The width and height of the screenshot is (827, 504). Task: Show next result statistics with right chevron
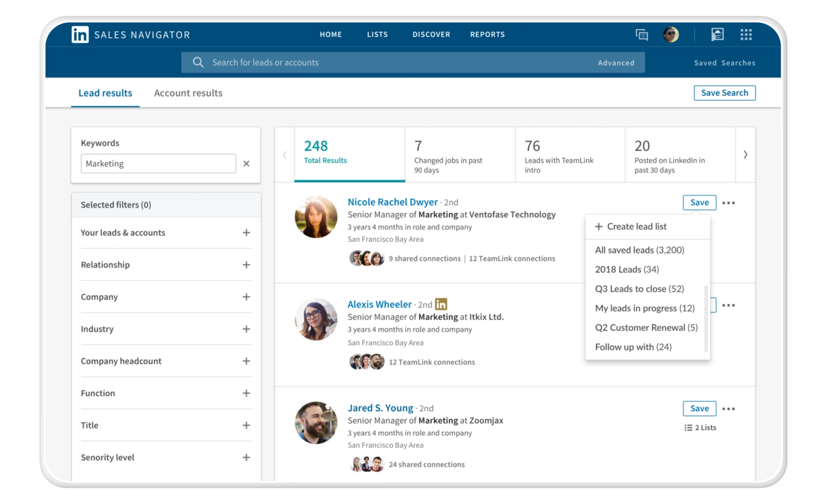pyautogui.click(x=745, y=154)
